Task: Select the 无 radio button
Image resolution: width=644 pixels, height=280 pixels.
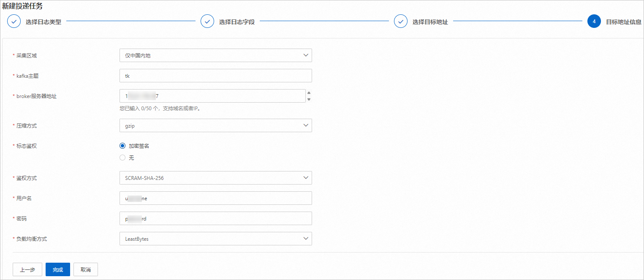Action: tap(122, 158)
